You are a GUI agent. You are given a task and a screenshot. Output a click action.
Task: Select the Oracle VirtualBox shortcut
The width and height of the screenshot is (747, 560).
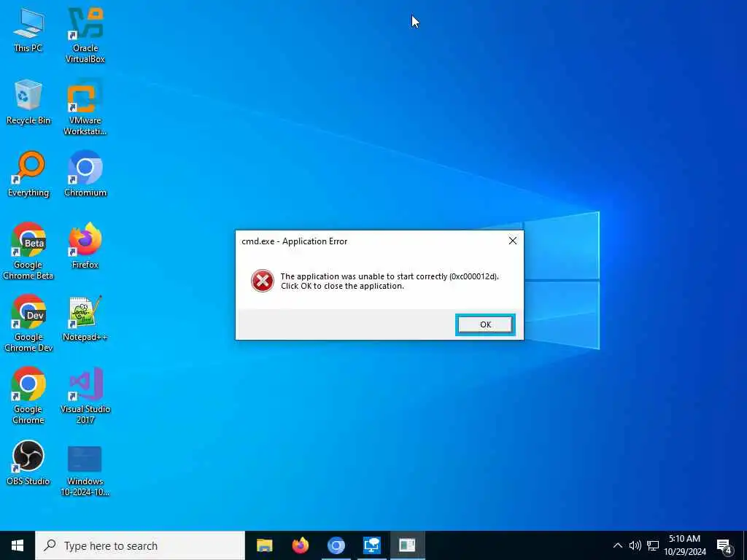click(x=85, y=35)
